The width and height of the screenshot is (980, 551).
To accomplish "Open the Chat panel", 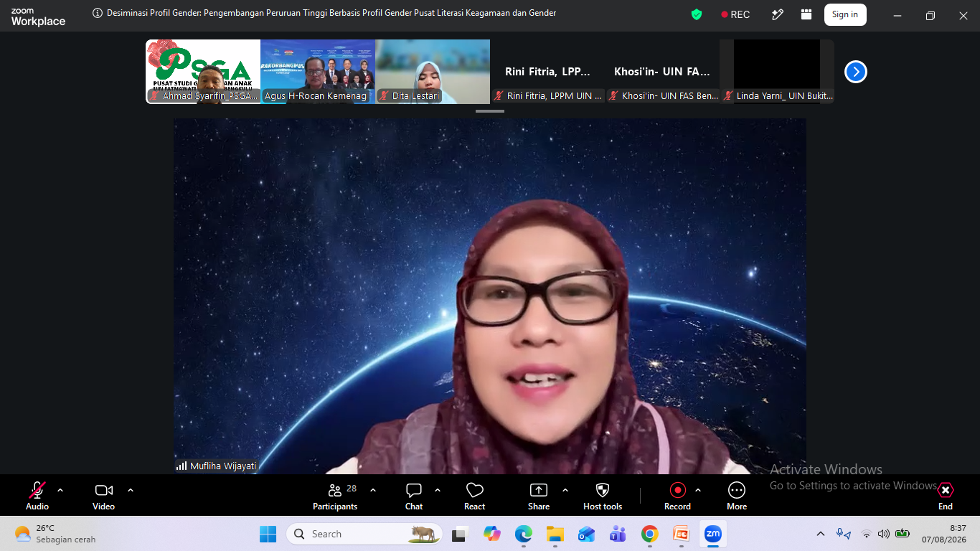I will (414, 496).
